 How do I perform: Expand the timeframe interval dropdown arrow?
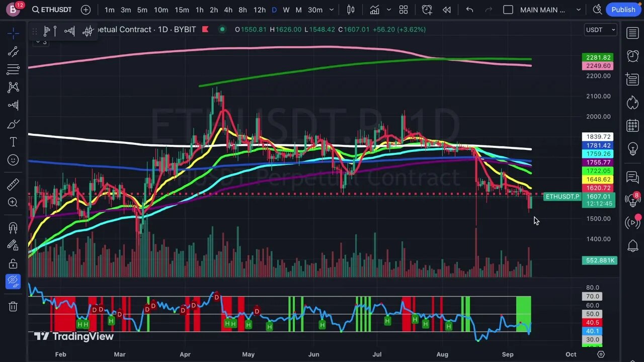332,10
